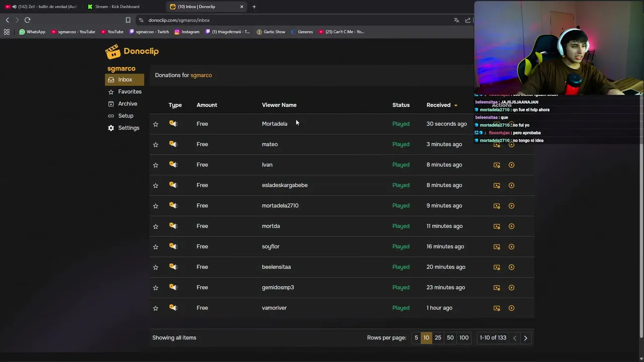644x362 pixels.
Task: Reload the Donoclip page
Action: pos(27,20)
